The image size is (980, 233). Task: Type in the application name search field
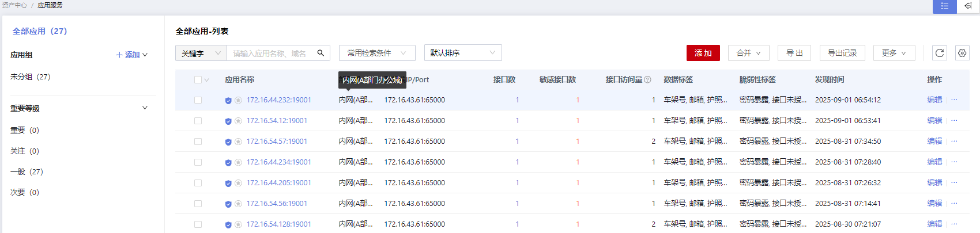click(270, 53)
